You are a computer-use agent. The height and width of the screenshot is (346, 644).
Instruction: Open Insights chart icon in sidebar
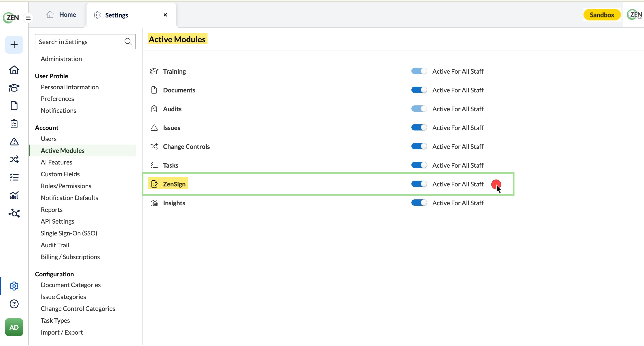click(14, 195)
